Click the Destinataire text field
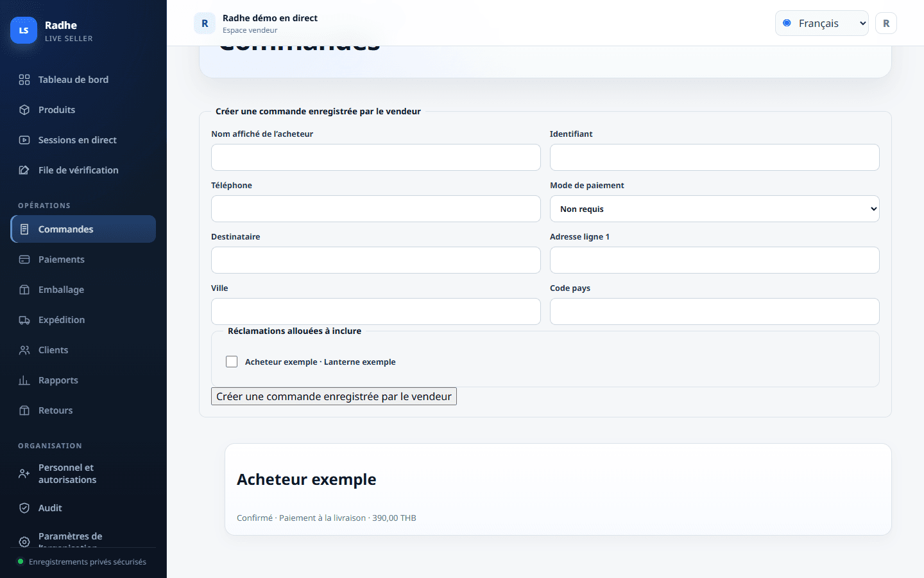This screenshot has height=578, width=924. 376,260
